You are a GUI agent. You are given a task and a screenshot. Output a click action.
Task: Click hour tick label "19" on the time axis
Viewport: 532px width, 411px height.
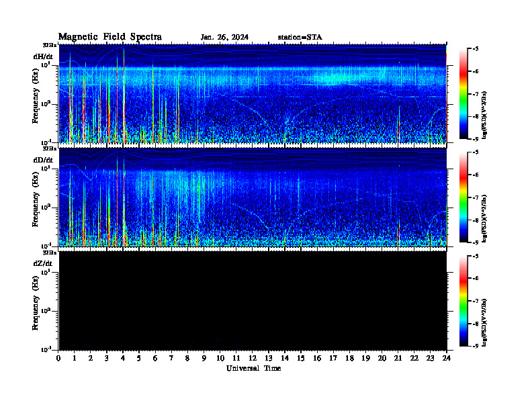(x=365, y=359)
